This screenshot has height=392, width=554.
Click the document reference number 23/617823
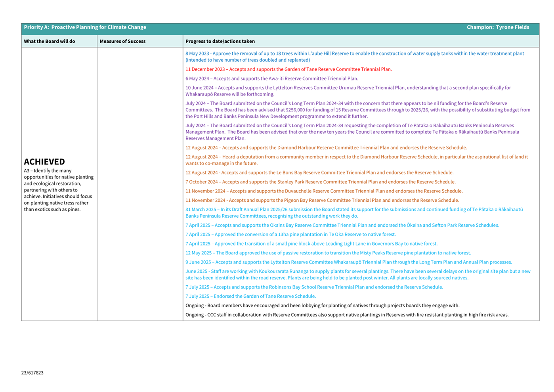(x=32, y=373)
